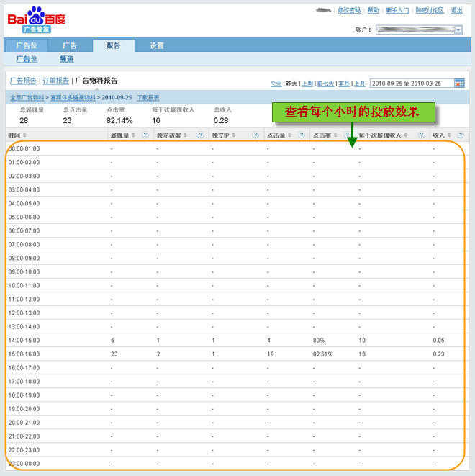This screenshot has height=476, width=475.
Task: Click help icon next to 每千次展现收入 column
Action: (421, 135)
